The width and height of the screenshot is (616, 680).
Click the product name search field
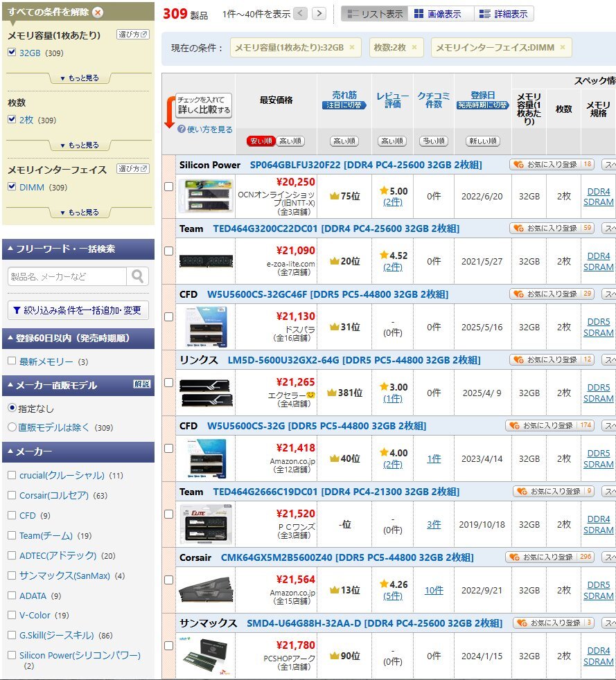click(x=67, y=276)
